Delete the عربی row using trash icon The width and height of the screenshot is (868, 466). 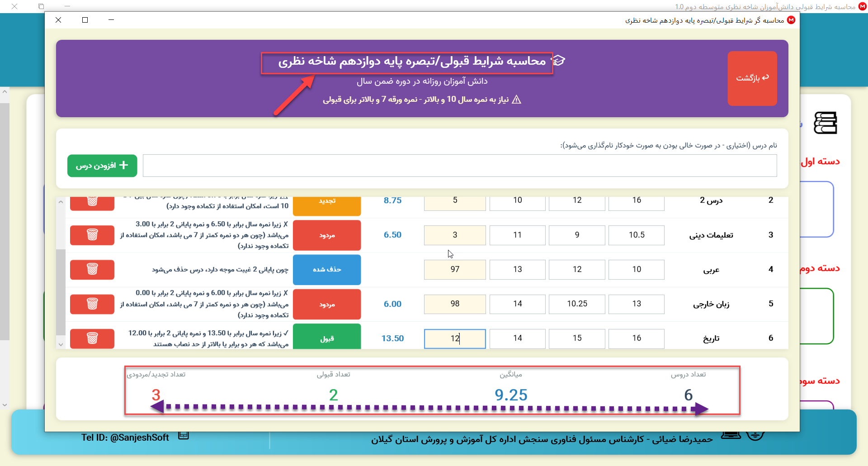92,269
